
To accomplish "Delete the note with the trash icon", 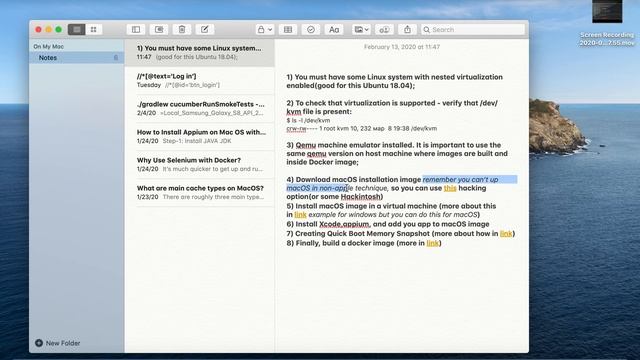I will [182, 29].
